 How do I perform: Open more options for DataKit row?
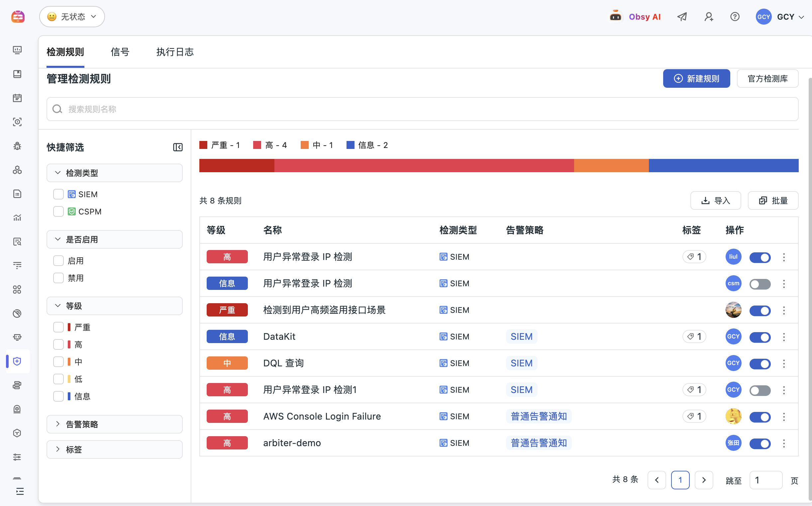[784, 337]
